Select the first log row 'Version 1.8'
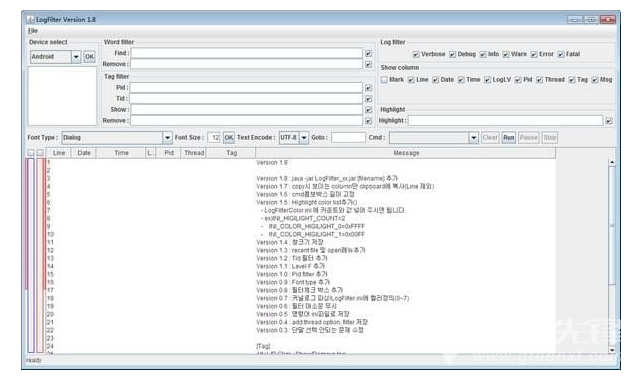This screenshot has width=641, height=382. 301,163
